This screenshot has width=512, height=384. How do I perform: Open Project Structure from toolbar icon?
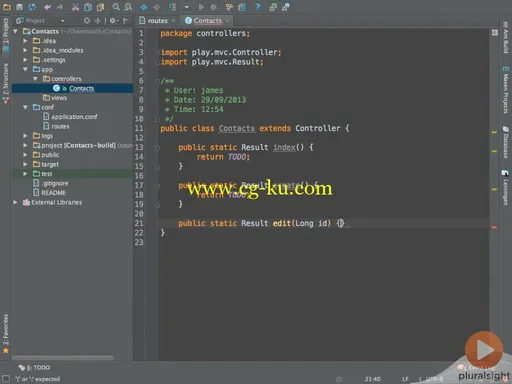[x=242, y=7]
